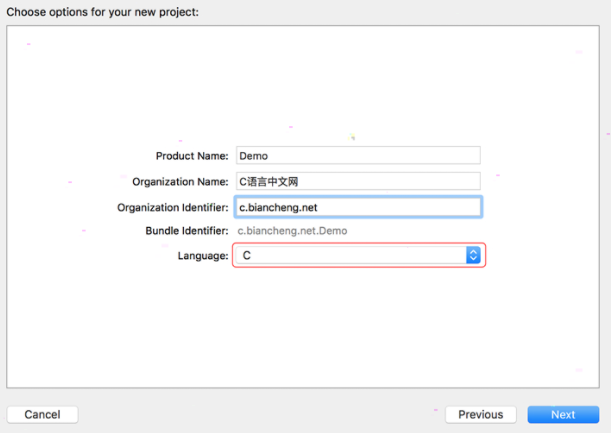Open the Language popup arrows icon
This screenshot has width=611, height=433.
(x=473, y=255)
